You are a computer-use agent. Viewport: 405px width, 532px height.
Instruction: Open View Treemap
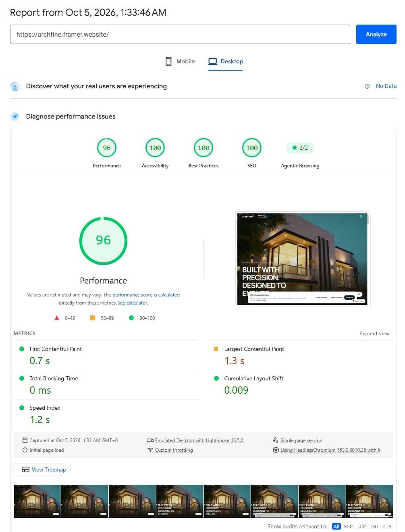42,469
